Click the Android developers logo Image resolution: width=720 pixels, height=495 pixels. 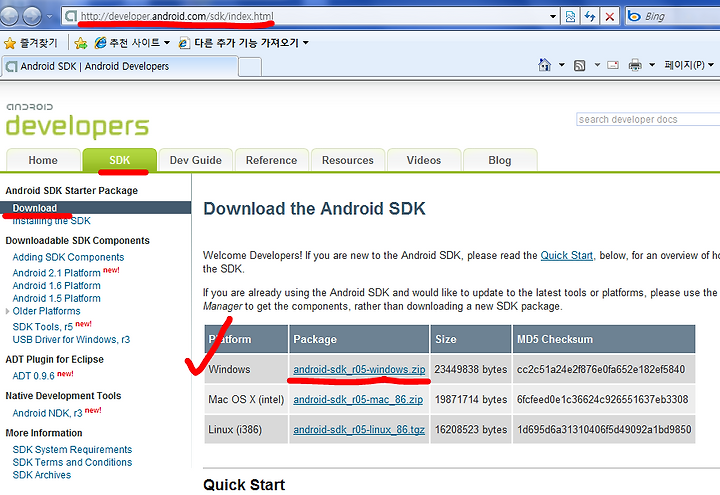[77, 120]
